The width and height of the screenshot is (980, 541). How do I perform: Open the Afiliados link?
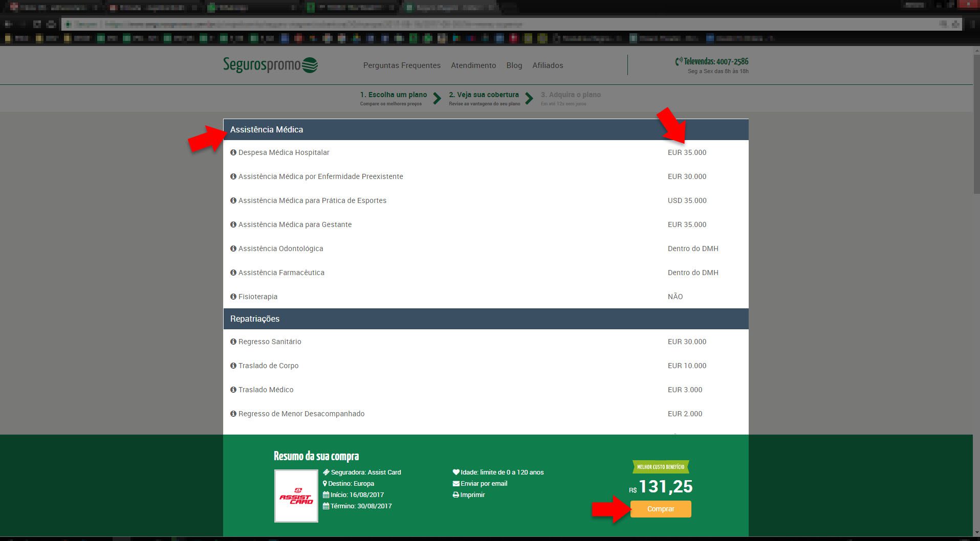[548, 65]
